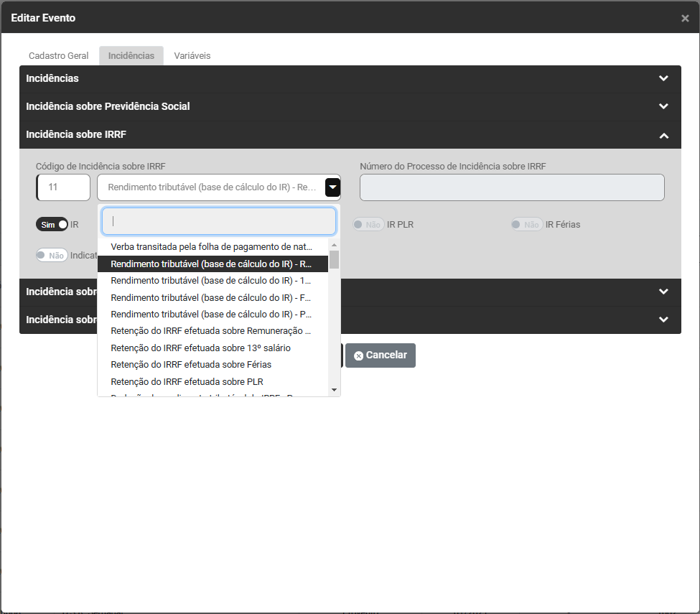
Task: Expand the Incidências section chevron
Action: (663, 78)
